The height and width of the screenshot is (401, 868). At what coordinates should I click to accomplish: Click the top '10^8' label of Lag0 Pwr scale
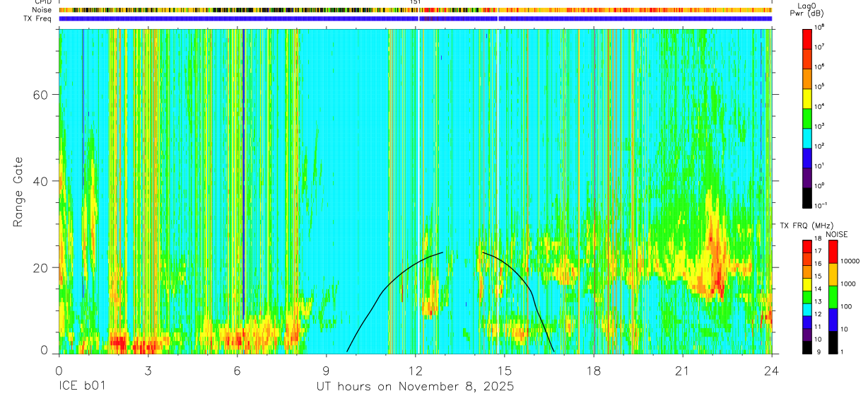coord(820,27)
